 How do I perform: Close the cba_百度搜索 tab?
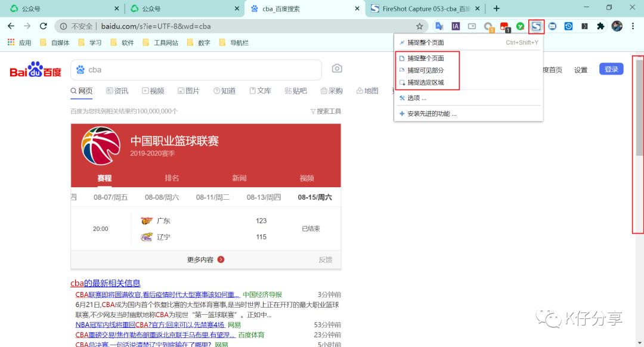coord(357,8)
